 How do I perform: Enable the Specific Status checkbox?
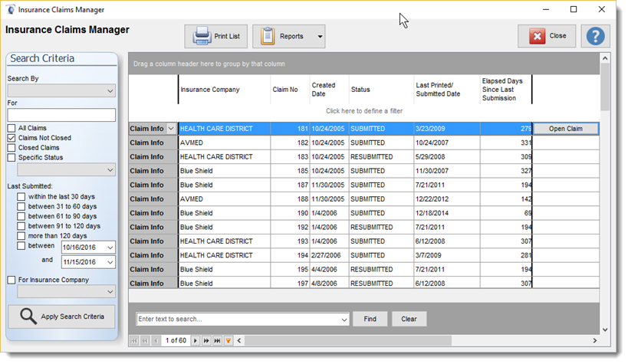tap(12, 157)
